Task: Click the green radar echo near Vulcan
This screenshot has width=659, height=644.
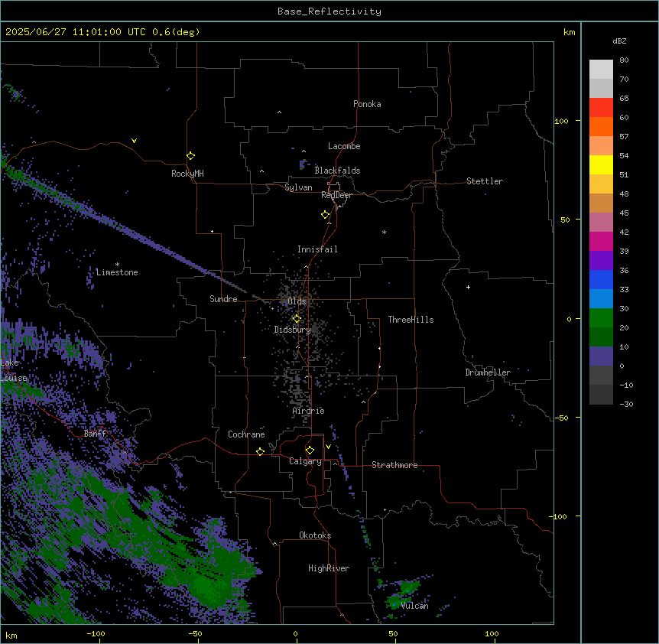Action: tap(403, 592)
